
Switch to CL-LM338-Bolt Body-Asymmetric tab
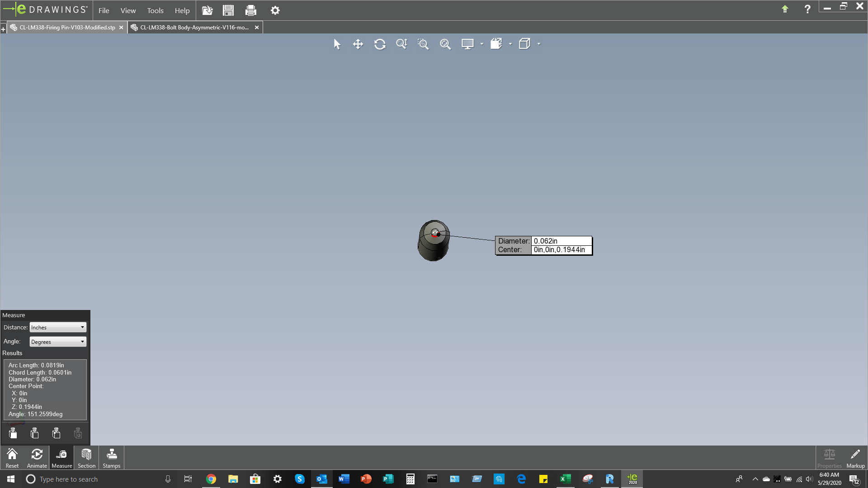click(x=194, y=28)
